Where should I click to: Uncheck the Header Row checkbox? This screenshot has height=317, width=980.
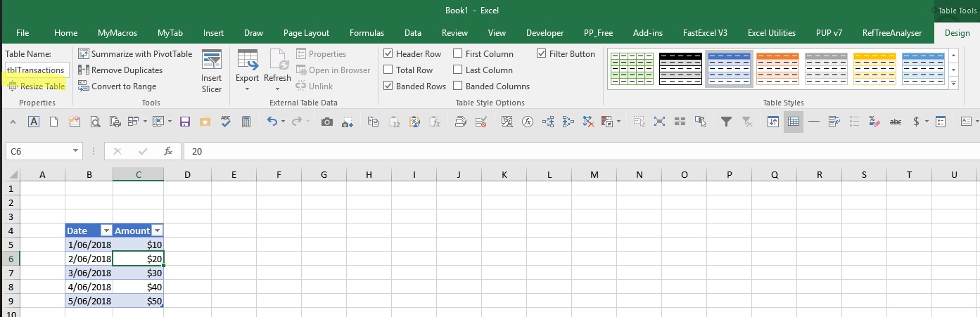click(x=388, y=53)
